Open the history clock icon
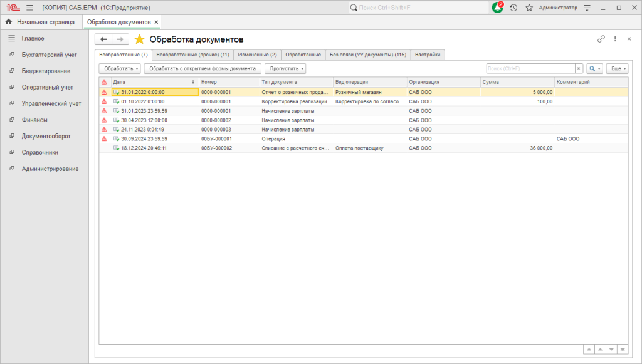Viewport: 642px width, 364px height. 513,8
